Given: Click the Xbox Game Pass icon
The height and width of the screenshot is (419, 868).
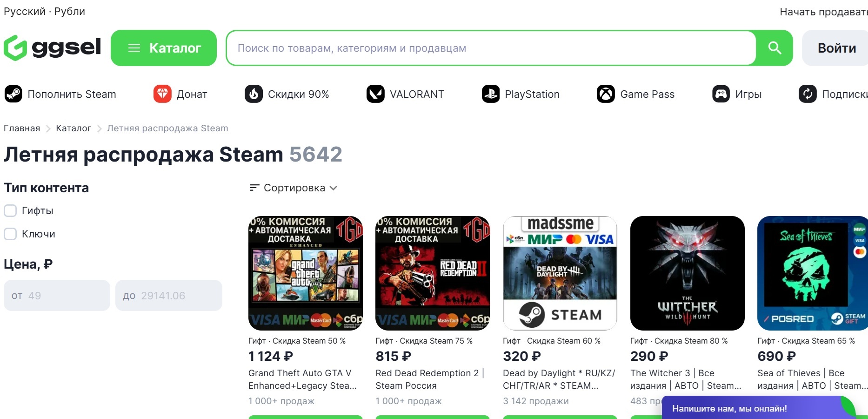Looking at the screenshot, I should coord(606,94).
